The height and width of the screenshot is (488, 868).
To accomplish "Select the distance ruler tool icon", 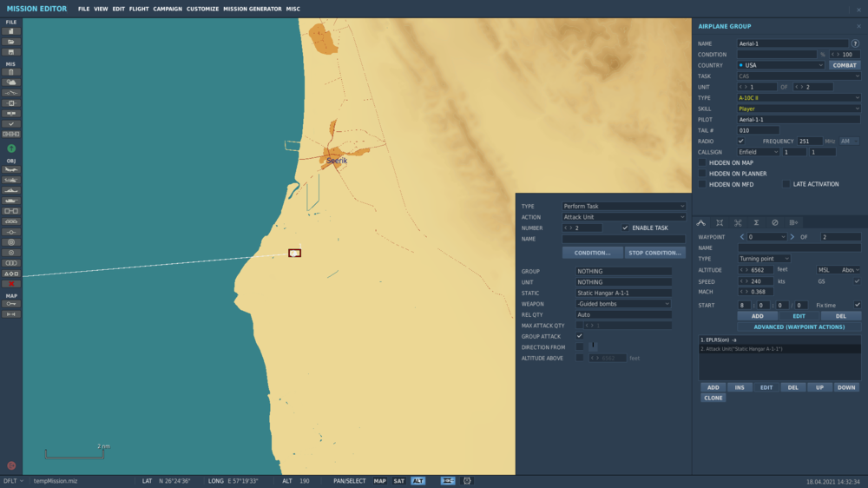I will pos(11,314).
